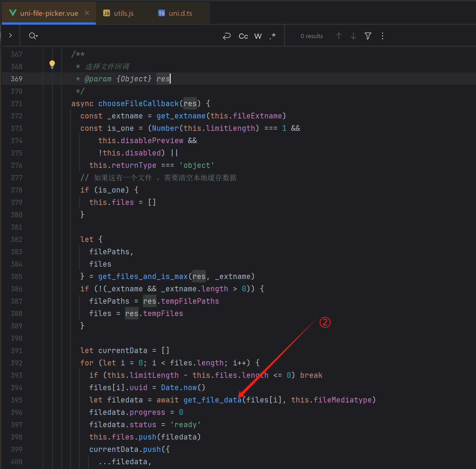Expand the replace field chevron

click(10, 36)
